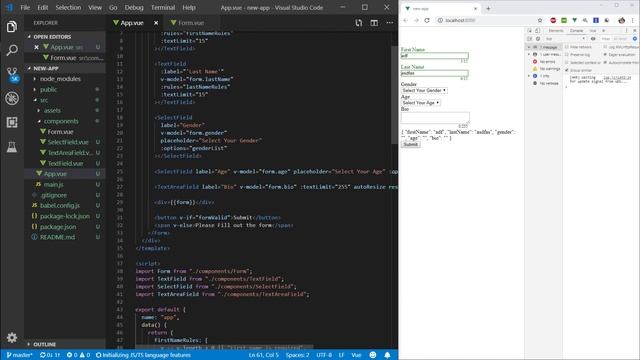This screenshot has height=360, width=640.
Task: Toggle the device toolbar in DevTools
Action: pos(538,31)
